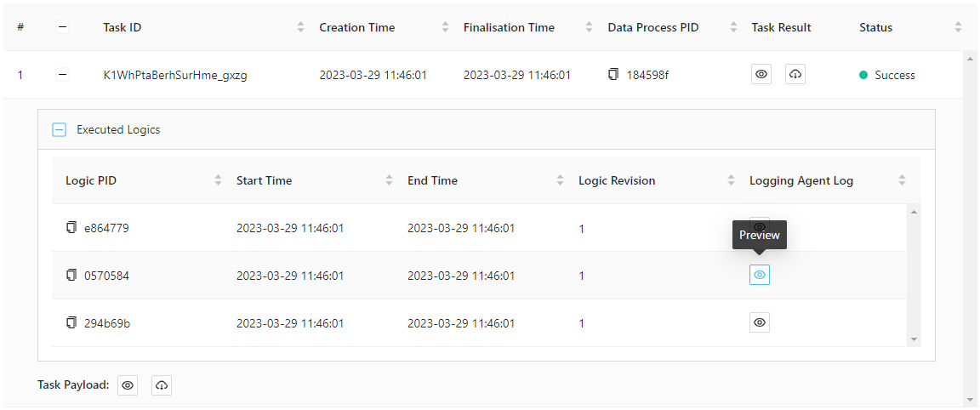Sort by Start Time column
The image size is (980, 410).
pyautogui.click(x=389, y=180)
